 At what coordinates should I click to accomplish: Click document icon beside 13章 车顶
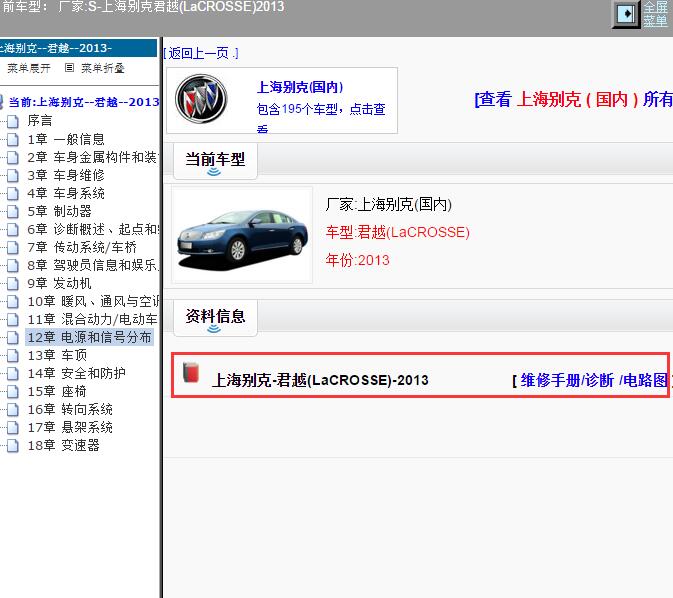(13, 356)
